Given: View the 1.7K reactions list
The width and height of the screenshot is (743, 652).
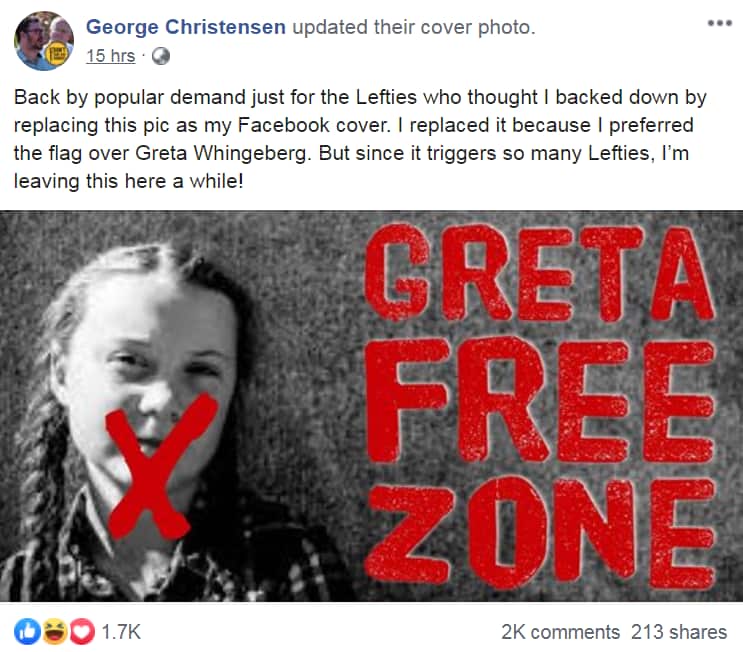Looking at the screenshot, I should click(x=121, y=632).
